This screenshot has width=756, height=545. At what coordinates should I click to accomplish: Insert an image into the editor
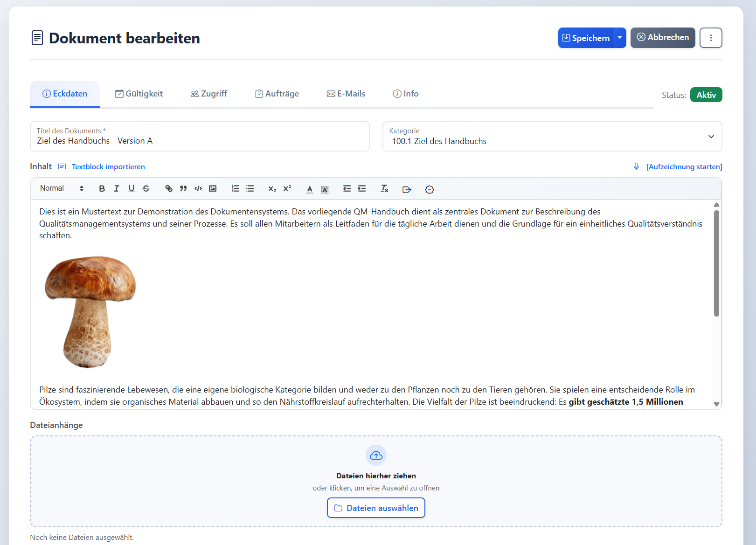click(x=213, y=188)
